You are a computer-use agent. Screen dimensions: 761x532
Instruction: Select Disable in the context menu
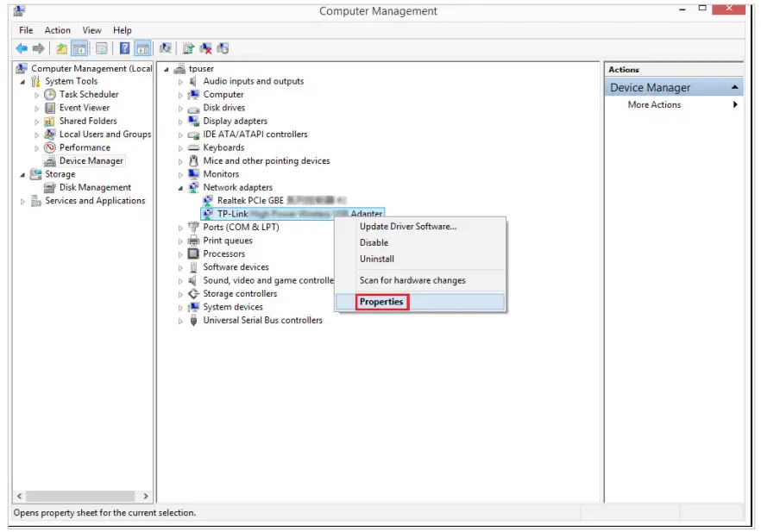tap(374, 242)
